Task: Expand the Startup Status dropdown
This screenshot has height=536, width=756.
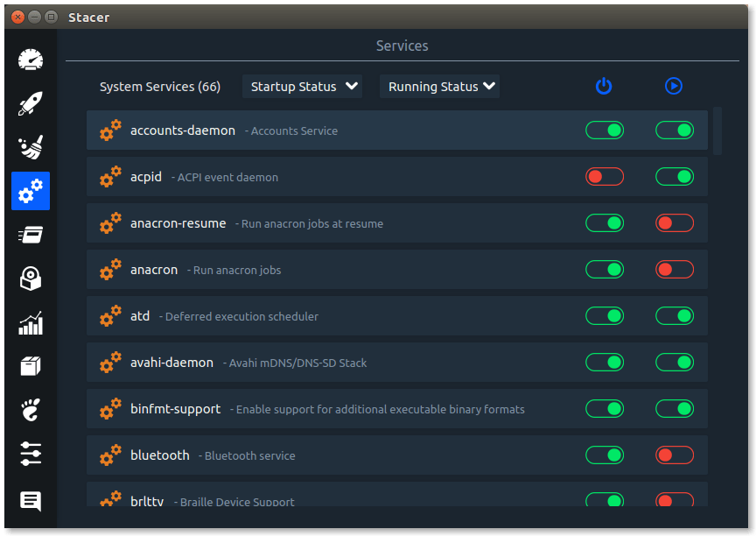Action: (302, 87)
